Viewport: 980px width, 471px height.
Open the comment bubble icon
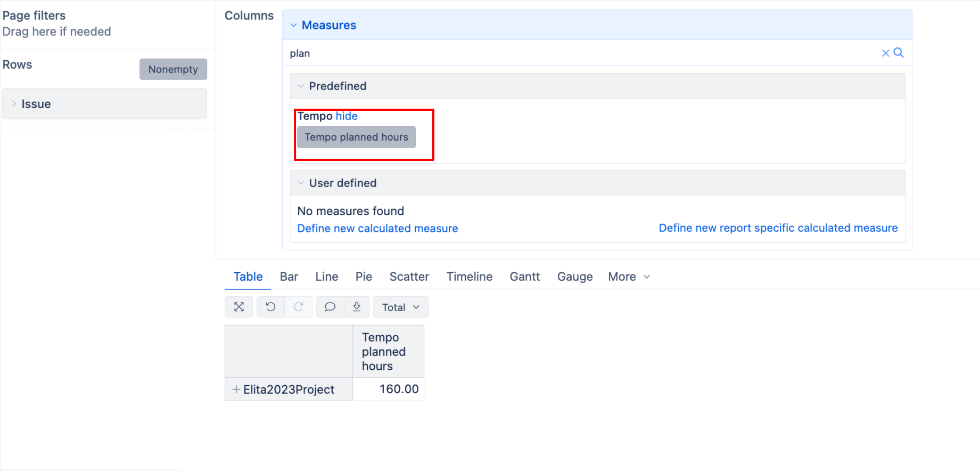(330, 307)
